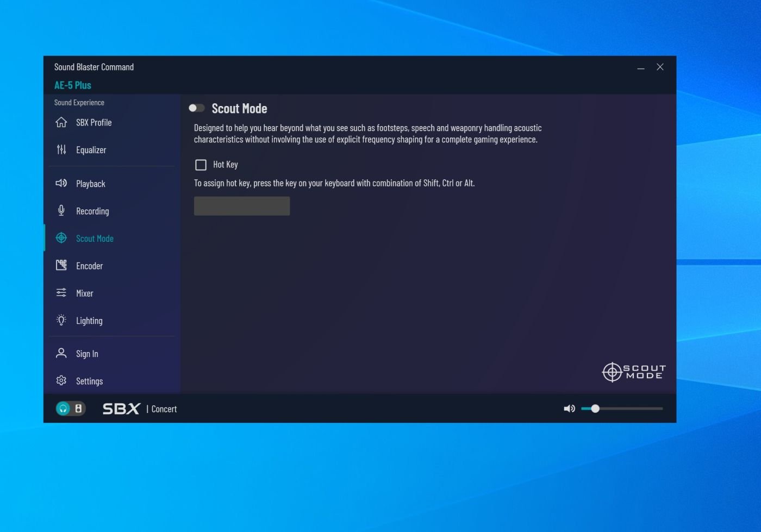The height and width of the screenshot is (532, 761).
Task: Open the Encoder page icon
Action: pos(61,265)
